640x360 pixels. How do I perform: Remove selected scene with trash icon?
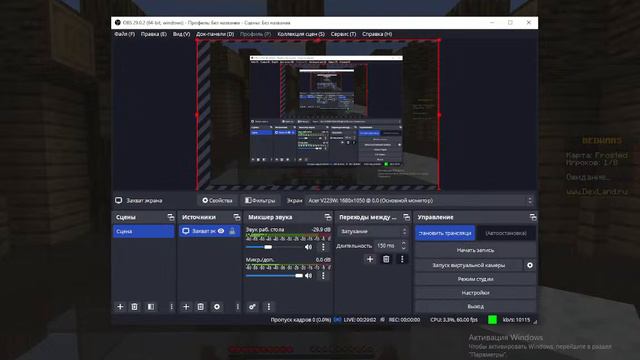click(x=135, y=307)
